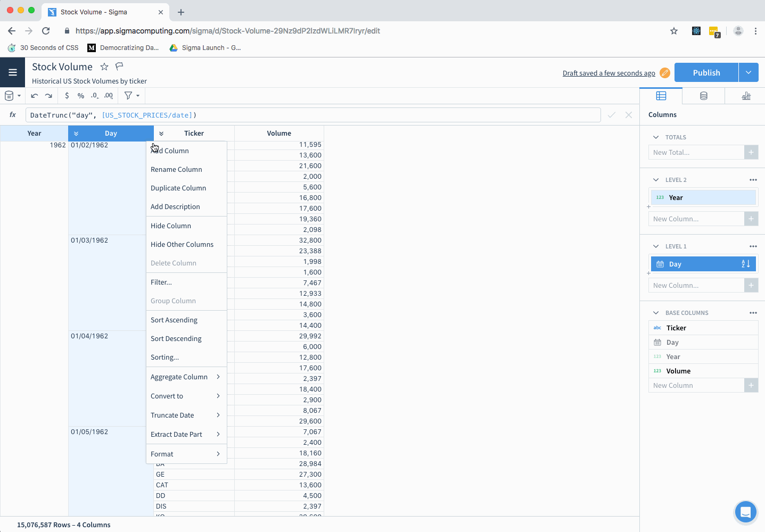This screenshot has height=532, width=765.
Task: Open Chrome menu three dots
Action: [x=755, y=31]
